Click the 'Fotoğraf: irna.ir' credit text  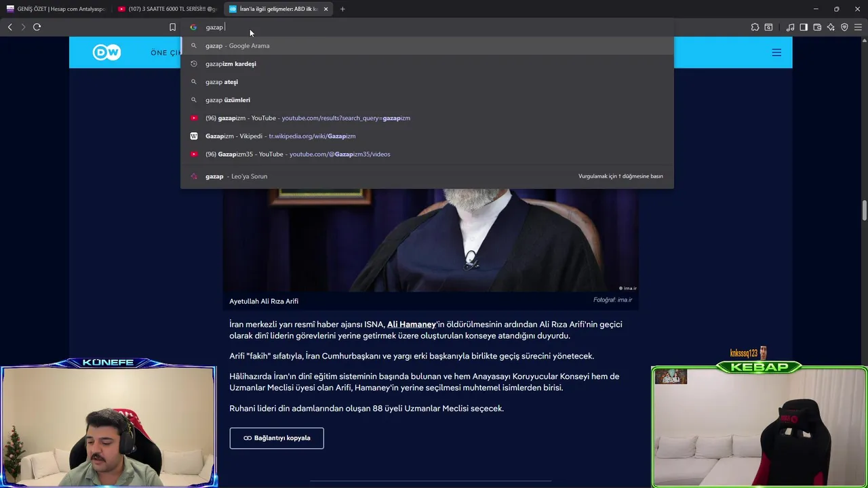pyautogui.click(x=612, y=300)
